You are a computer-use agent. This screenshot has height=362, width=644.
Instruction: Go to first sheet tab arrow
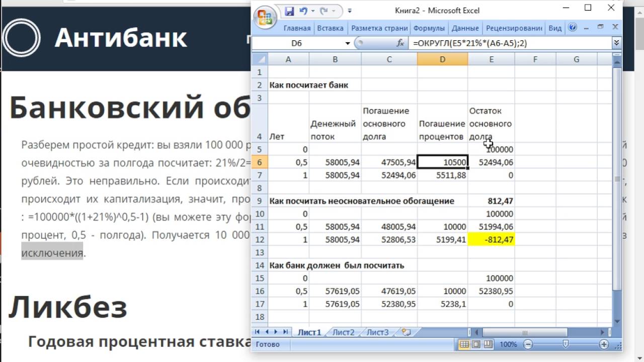coord(258,332)
